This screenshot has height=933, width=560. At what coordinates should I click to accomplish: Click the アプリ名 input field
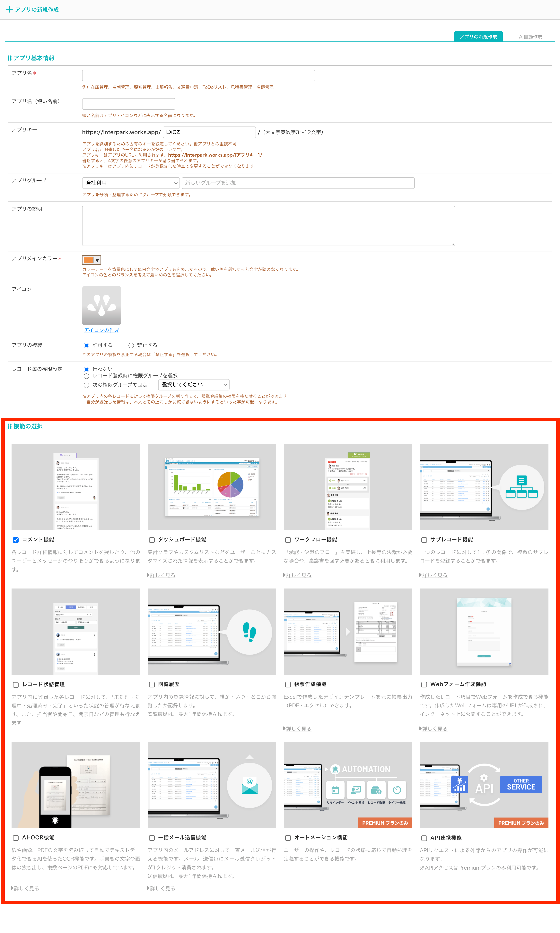198,75
